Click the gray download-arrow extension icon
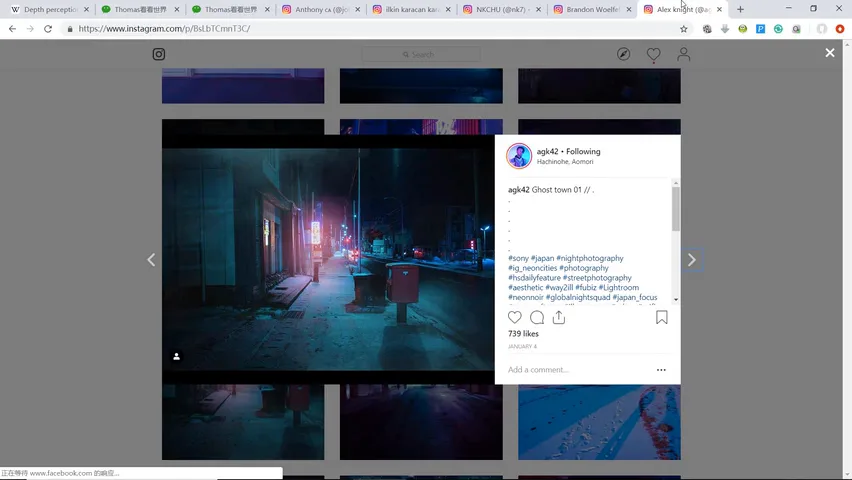 [x=725, y=29]
